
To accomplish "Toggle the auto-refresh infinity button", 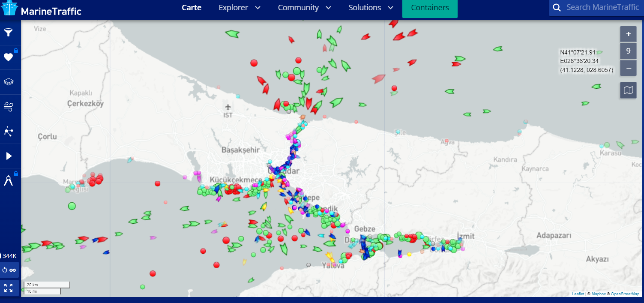I will pos(9,270).
